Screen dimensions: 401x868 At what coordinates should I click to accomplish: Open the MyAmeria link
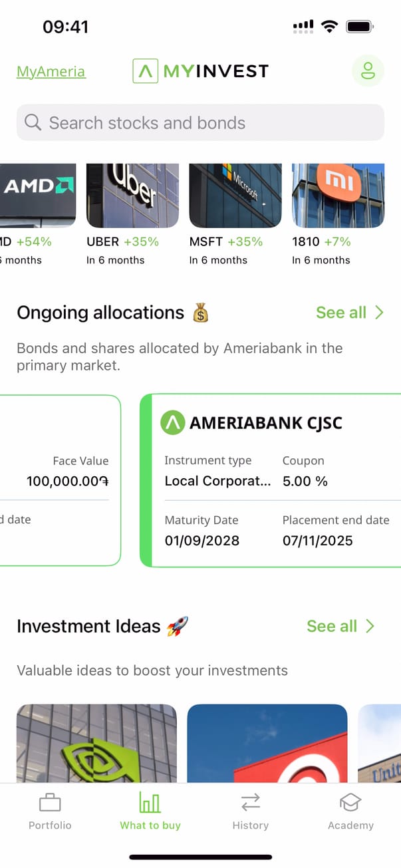coord(51,72)
